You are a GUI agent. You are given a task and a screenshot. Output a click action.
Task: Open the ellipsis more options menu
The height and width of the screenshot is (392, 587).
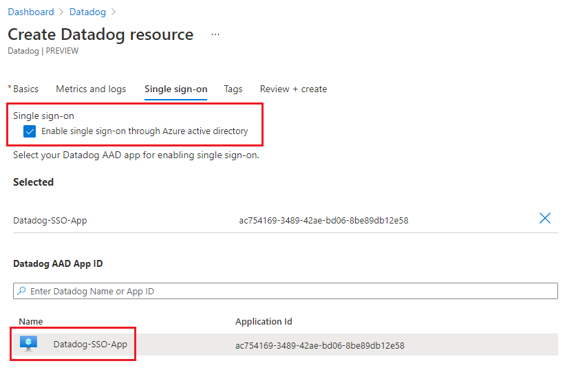[x=215, y=34]
